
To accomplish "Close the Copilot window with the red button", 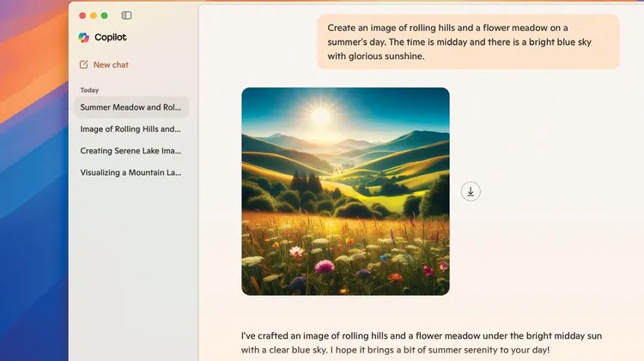I will click(82, 15).
